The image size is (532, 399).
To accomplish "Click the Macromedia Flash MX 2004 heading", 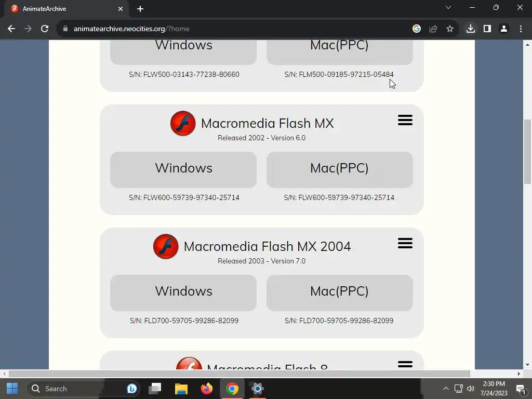I will pyautogui.click(x=268, y=246).
